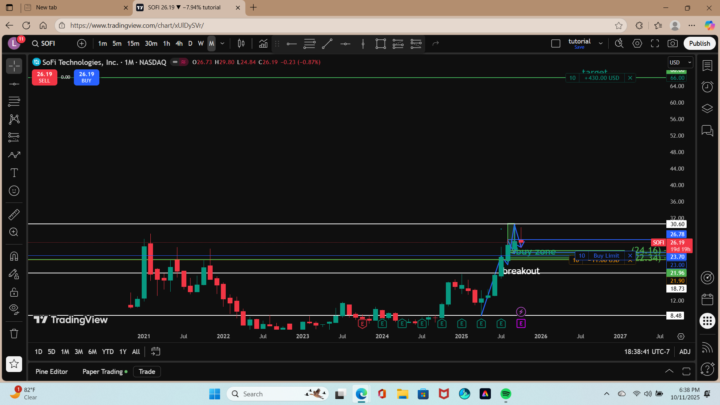The width and height of the screenshot is (720, 405).
Task: Toggle magnet mode for drawings
Action: (14, 256)
